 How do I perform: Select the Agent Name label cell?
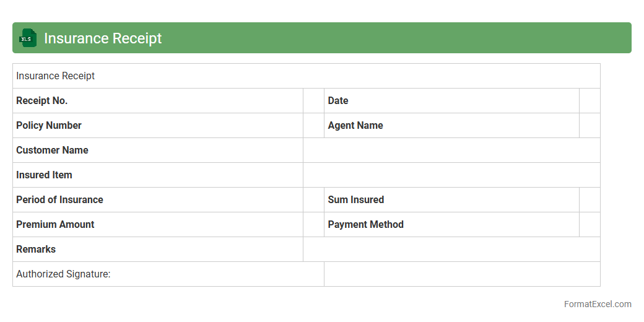[x=451, y=126]
